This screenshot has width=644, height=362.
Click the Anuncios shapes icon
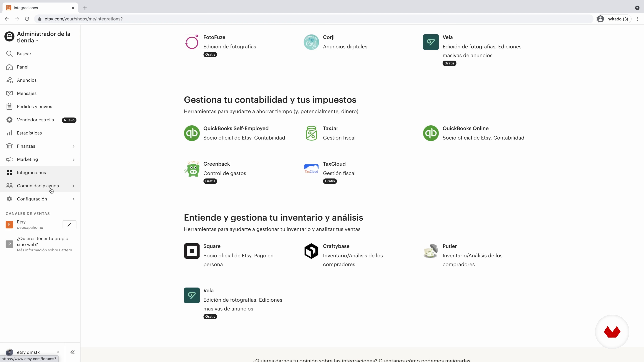click(9, 80)
